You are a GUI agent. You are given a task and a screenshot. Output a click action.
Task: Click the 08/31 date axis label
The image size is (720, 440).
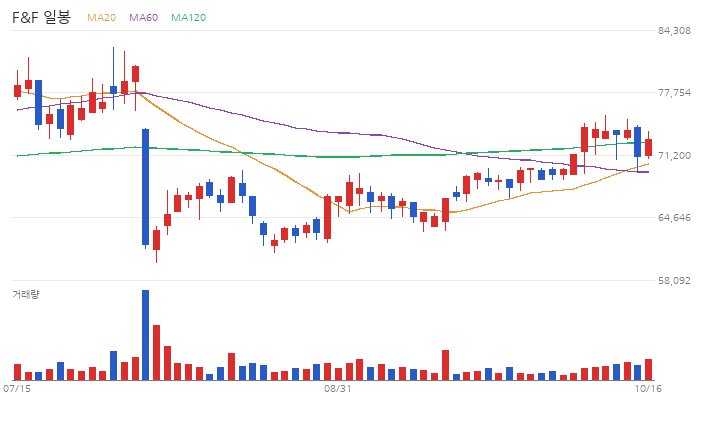(x=338, y=389)
